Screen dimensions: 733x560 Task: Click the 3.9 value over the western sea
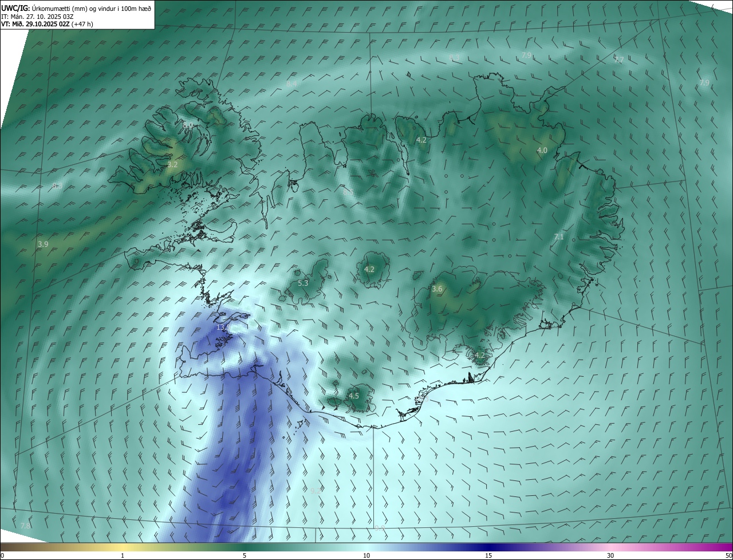click(43, 244)
